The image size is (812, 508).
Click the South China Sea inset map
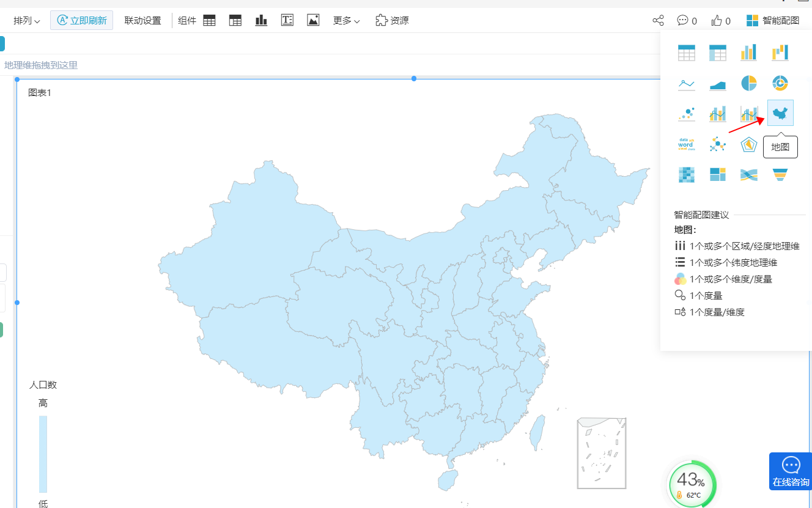tap(602, 453)
